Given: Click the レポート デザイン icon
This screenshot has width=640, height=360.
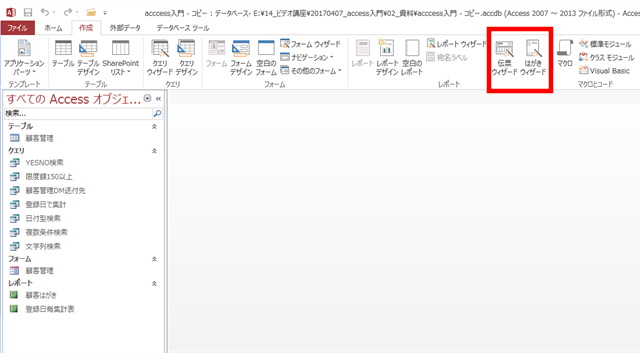Looking at the screenshot, I should pos(387,58).
